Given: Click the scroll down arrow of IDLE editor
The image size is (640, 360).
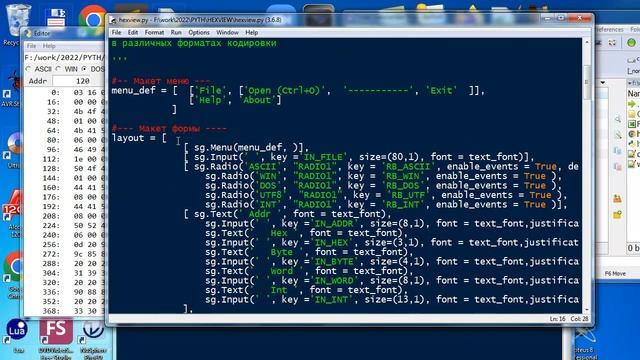Looking at the screenshot, I should point(587,310).
